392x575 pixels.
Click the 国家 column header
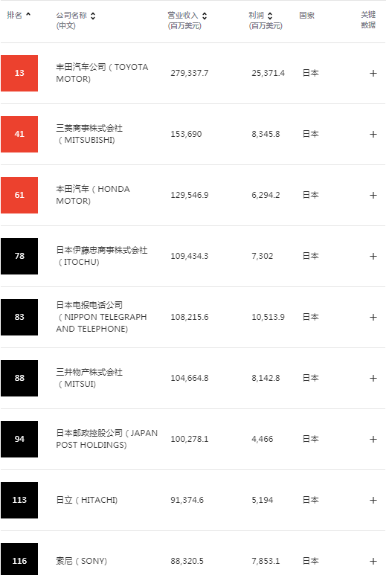point(307,16)
